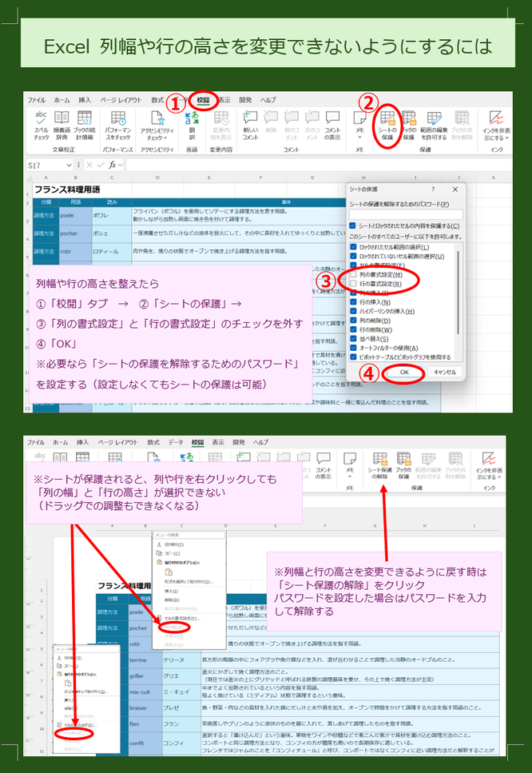
Task: Open the 類義語辞典 thesaurus tool
Action: pyautogui.click(x=62, y=126)
